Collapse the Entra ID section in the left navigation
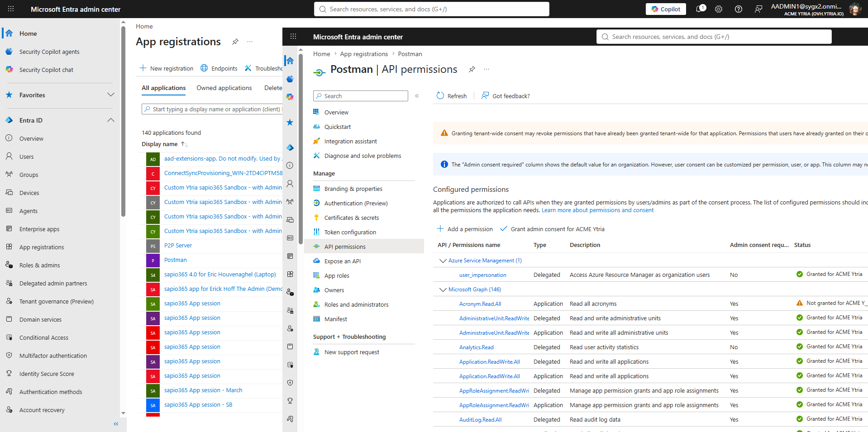Viewport: 868px width, 432px height. 111,120
